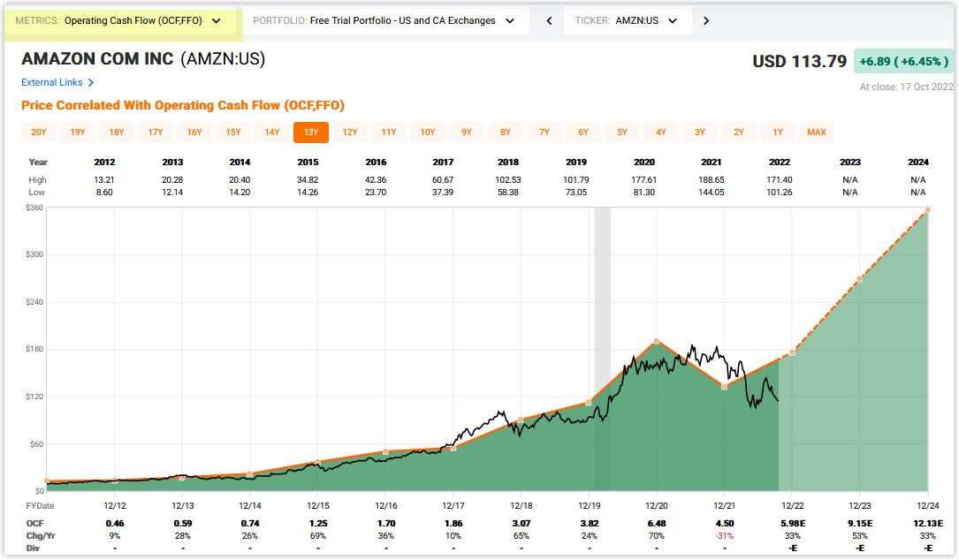Go to the next ticker arrow
The image size is (959, 560).
pyautogui.click(x=706, y=21)
